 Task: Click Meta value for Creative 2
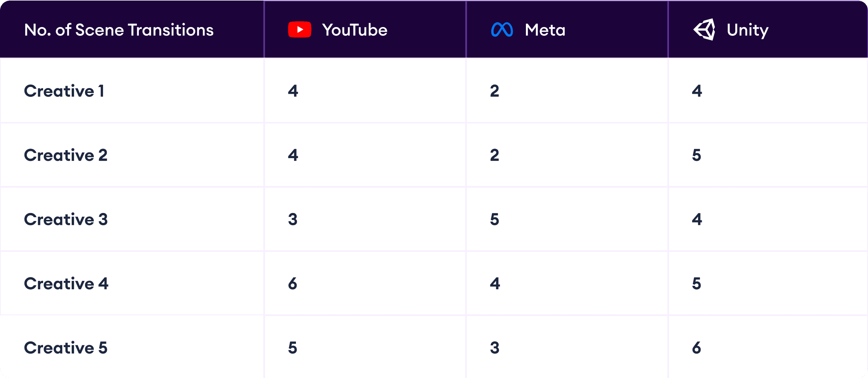click(495, 155)
